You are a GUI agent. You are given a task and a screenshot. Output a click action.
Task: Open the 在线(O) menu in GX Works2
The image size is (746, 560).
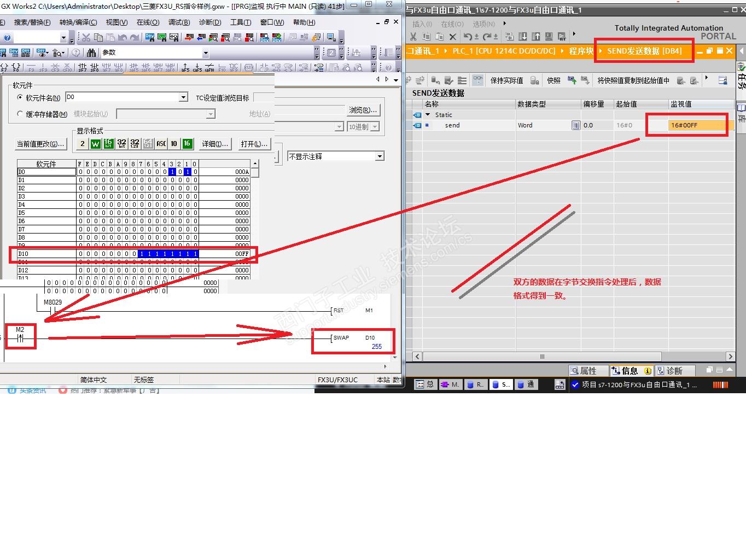click(x=148, y=22)
